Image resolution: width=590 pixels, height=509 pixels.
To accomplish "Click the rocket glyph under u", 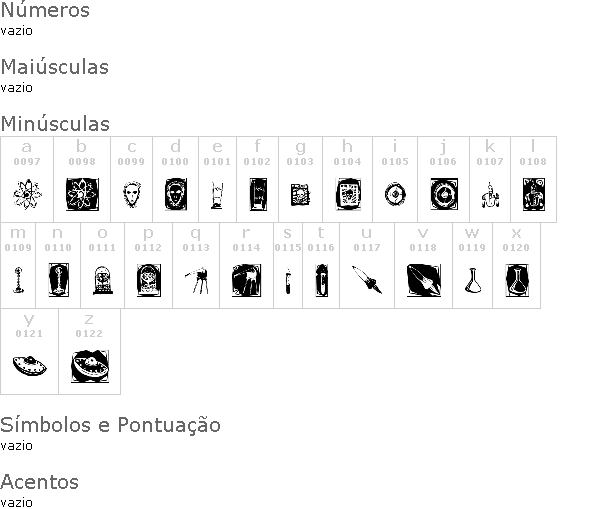I will [x=367, y=280].
